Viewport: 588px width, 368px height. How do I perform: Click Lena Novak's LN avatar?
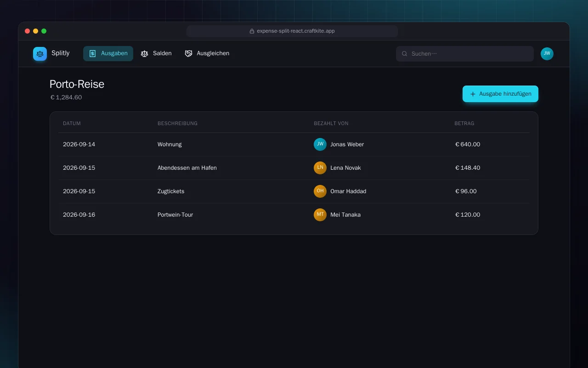pos(320,168)
